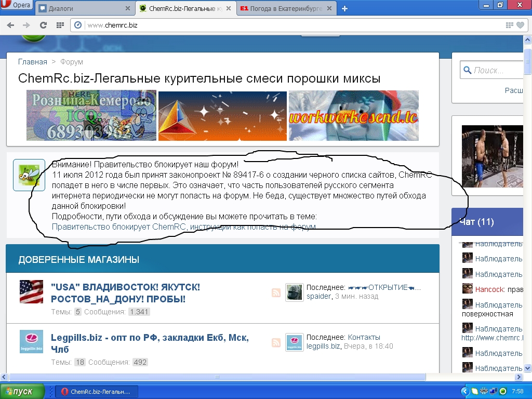Viewport: 532px width, 399px height.
Task: Open the "USA" ВЛАДИВОСТОК! ЯКУТСК! forum
Action: (125, 293)
